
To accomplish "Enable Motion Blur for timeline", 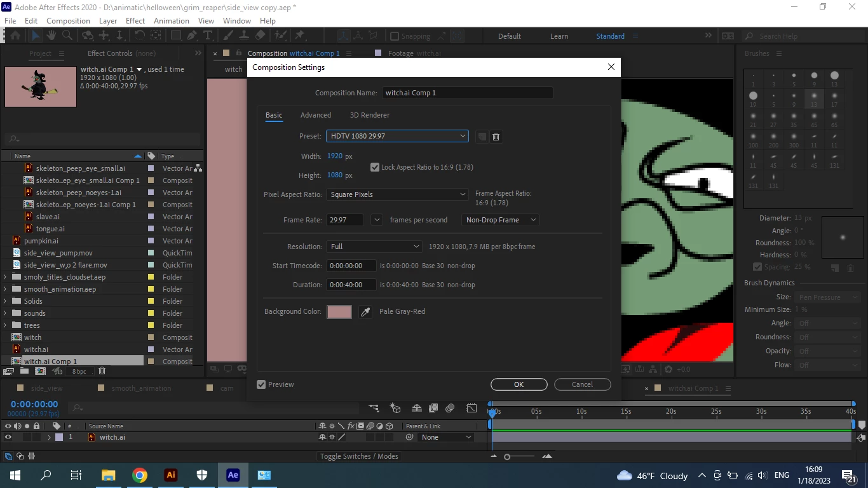I will pos(450,408).
